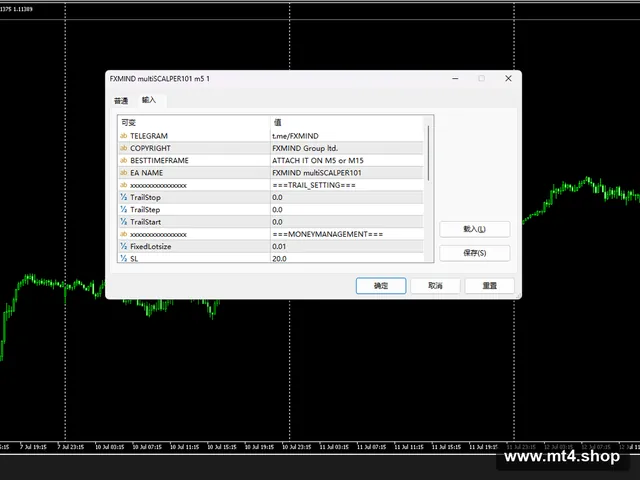Click the icon beside the MONEYMANAGEMENT separator row

[x=124, y=234]
